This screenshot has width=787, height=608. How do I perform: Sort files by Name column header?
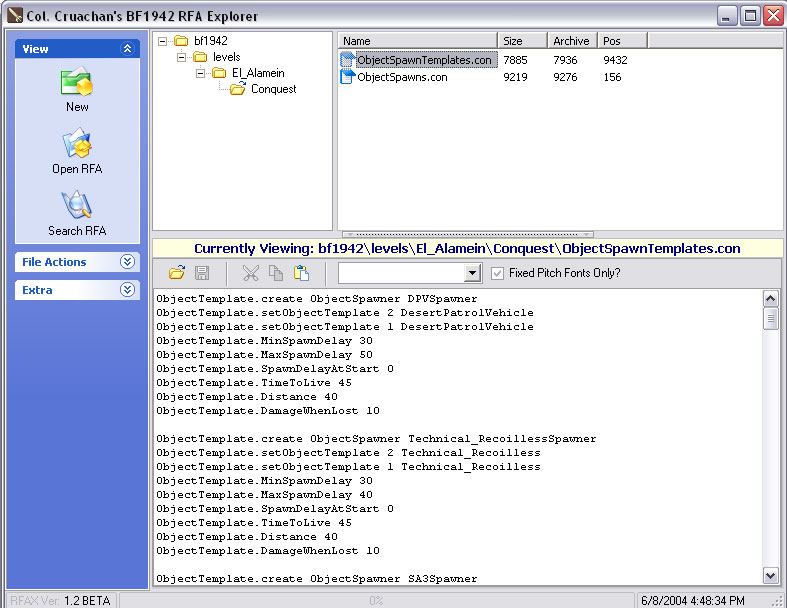pyautogui.click(x=417, y=41)
